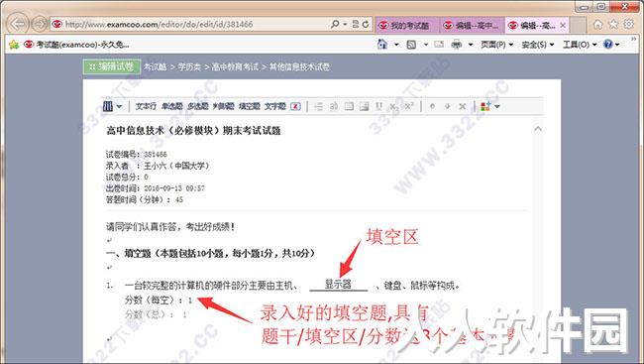Go forward using the browser Forward arrow

tap(40, 24)
